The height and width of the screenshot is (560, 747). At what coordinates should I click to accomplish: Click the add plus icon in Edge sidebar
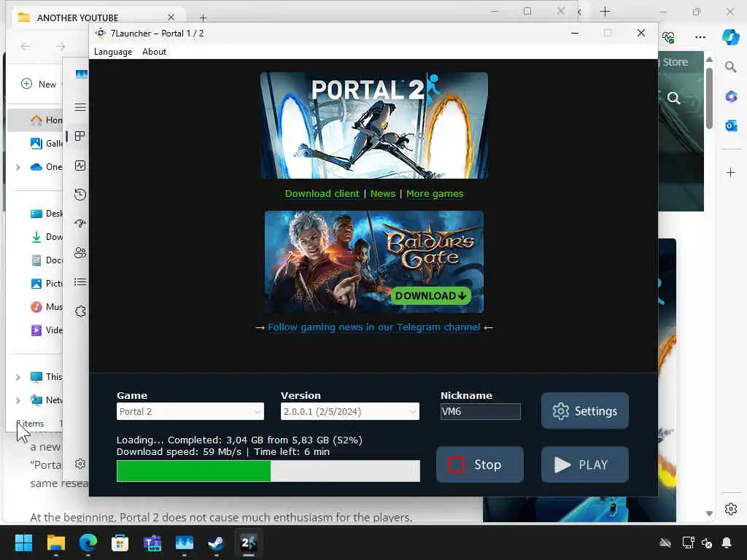[x=731, y=172]
